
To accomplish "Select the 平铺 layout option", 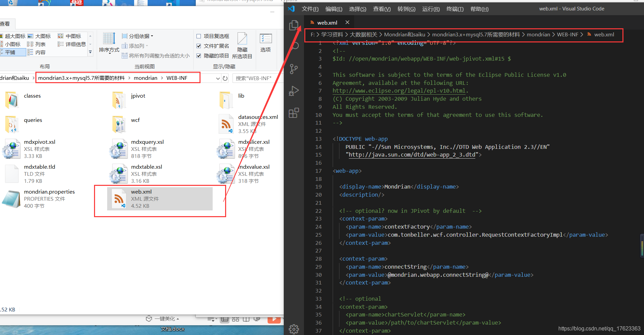I will click(13, 52).
